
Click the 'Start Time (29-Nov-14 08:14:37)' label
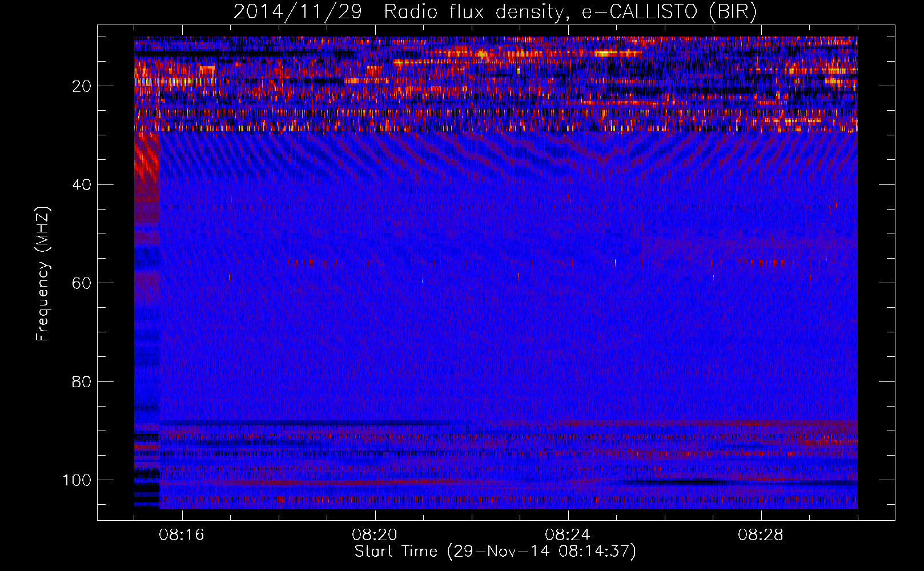495,552
